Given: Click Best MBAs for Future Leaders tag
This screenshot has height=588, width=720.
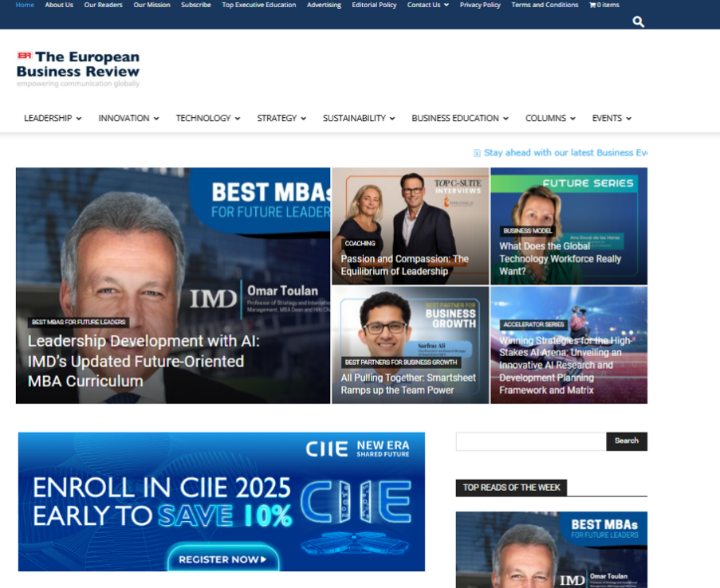Looking at the screenshot, I should click(78, 322).
